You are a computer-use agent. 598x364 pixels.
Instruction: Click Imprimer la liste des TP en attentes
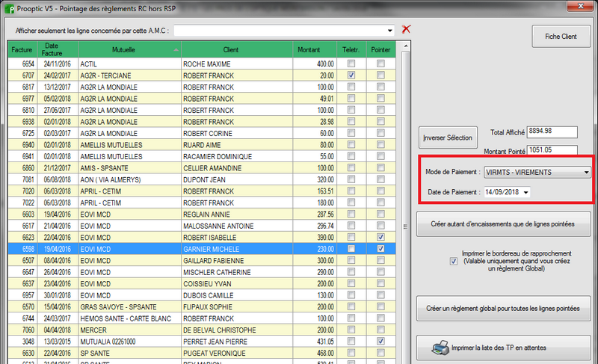[503, 348]
